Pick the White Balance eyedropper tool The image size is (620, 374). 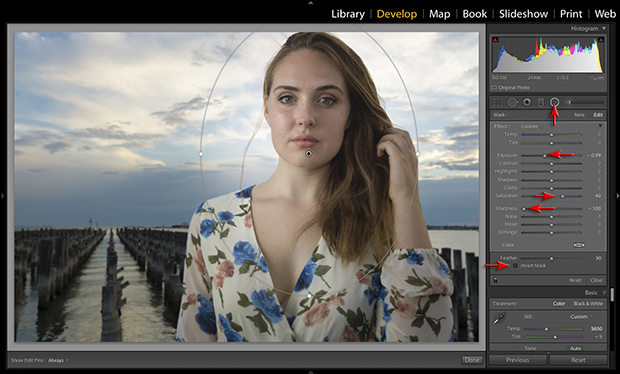tap(499, 319)
